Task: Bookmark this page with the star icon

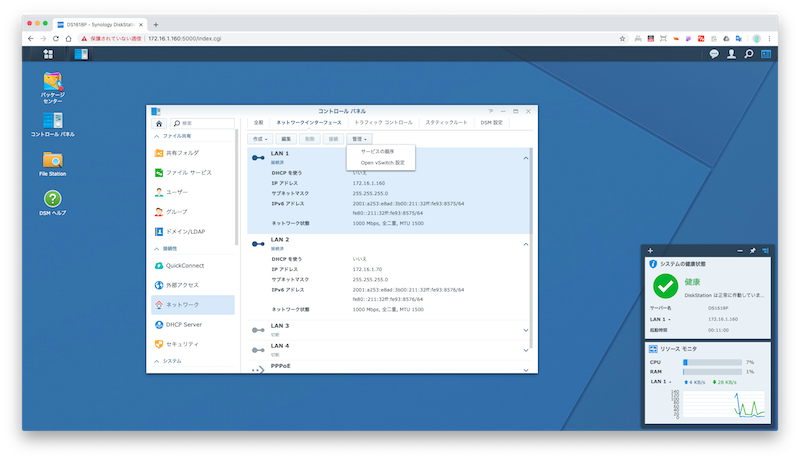Action: coord(622,39)
